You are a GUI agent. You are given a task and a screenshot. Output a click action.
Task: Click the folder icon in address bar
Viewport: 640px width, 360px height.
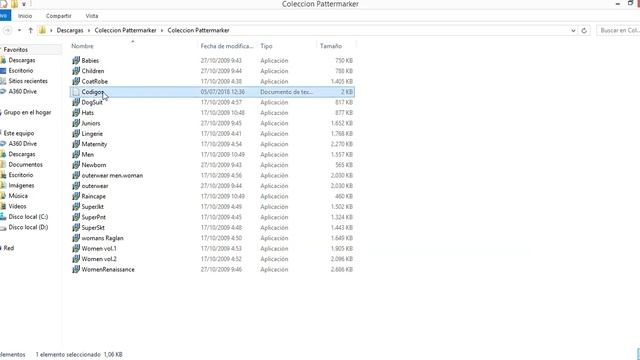(x=42, y=30)
